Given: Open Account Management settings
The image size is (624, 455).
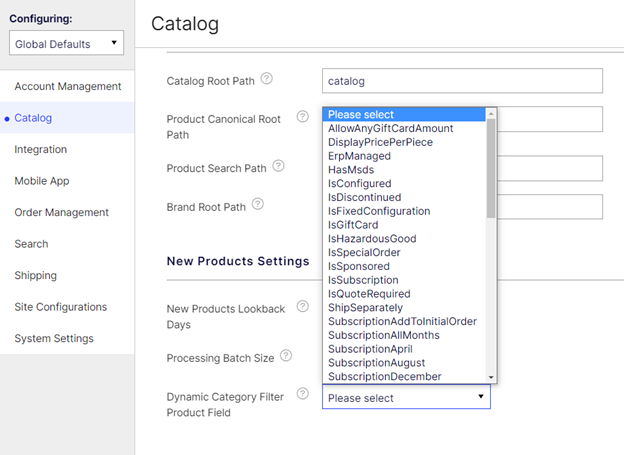Looking at the screenshot, I should [67, 86].
